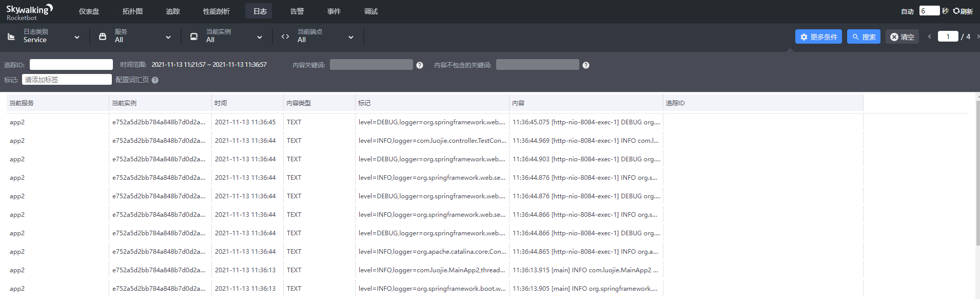Open the 仪表盘 dashboard tab

(89, 11)
